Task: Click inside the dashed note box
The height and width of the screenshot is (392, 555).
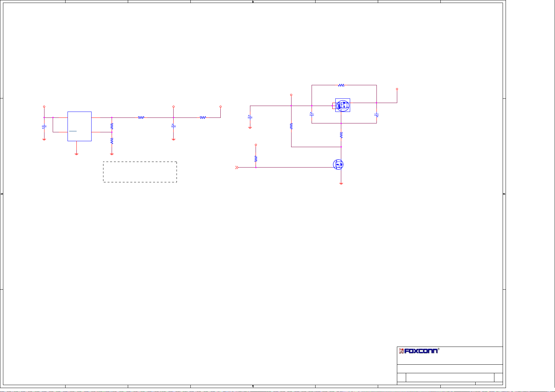Action: [140, 172]
